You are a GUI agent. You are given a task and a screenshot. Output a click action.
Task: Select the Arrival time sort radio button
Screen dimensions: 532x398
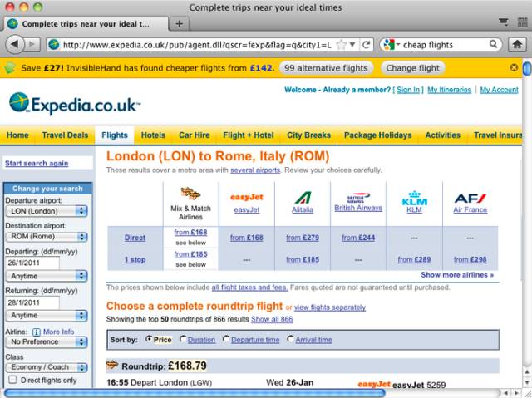tap(290, 339)
